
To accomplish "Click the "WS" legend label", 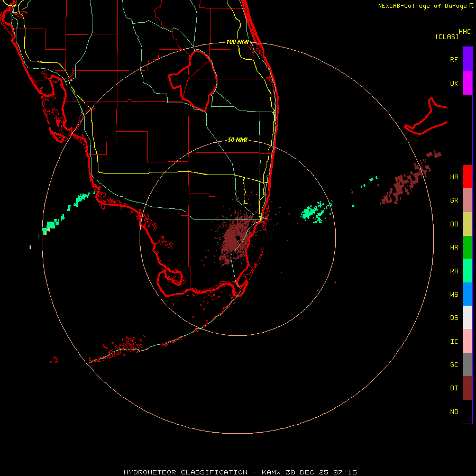I will (454, 294).
